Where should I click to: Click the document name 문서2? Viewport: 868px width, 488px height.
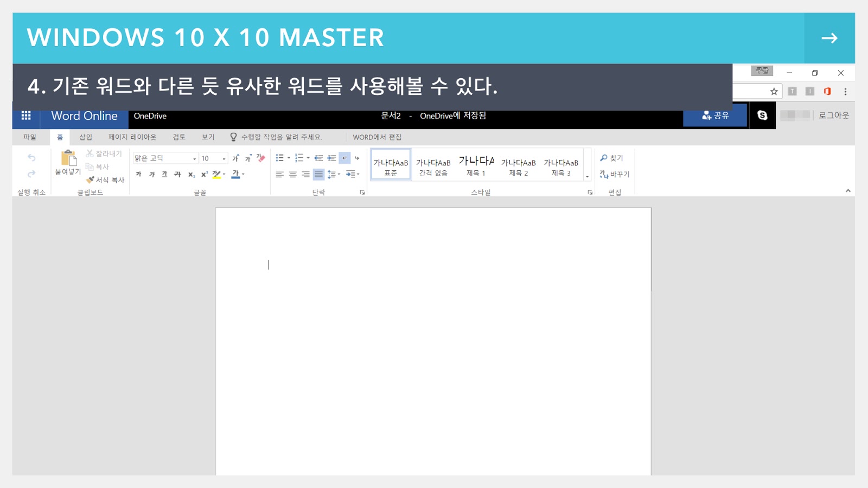pyautogui.click(x=391, y=115)
